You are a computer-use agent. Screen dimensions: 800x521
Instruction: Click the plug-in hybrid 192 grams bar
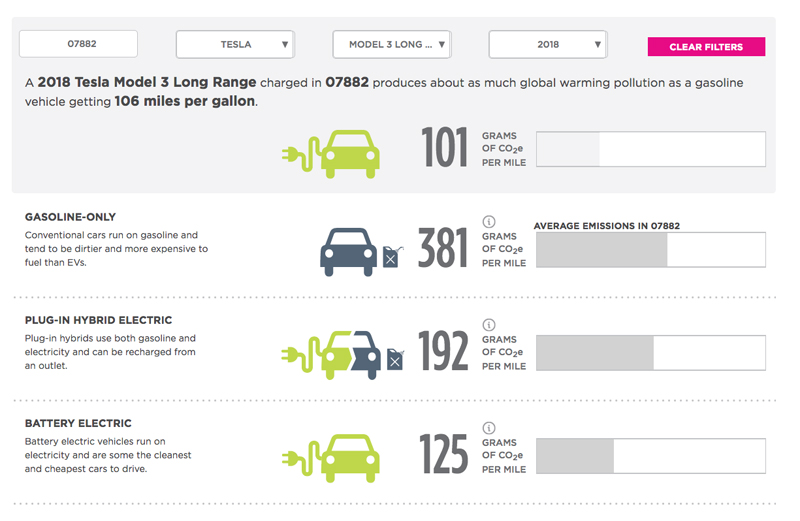pyautogui.click(x=651, y=353)
